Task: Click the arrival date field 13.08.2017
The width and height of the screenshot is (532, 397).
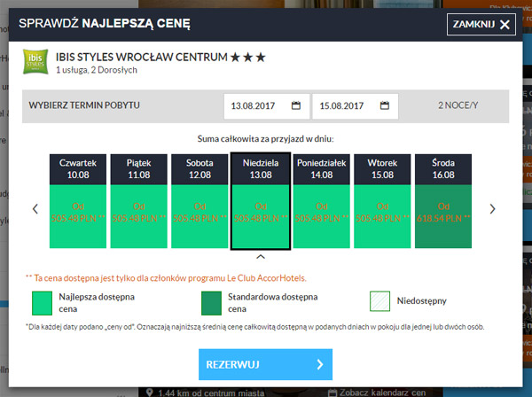Action: (267, 106)
